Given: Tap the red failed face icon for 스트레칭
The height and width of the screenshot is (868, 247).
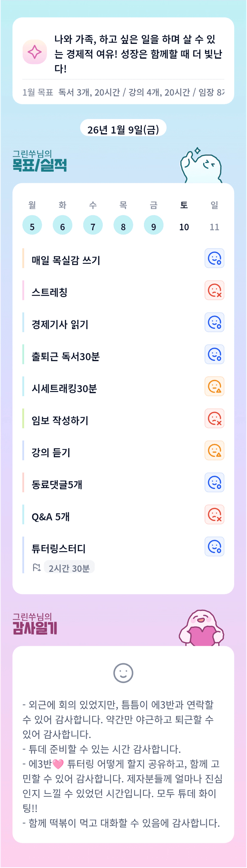Looking at the screenshot, I should tap(214, 290).
